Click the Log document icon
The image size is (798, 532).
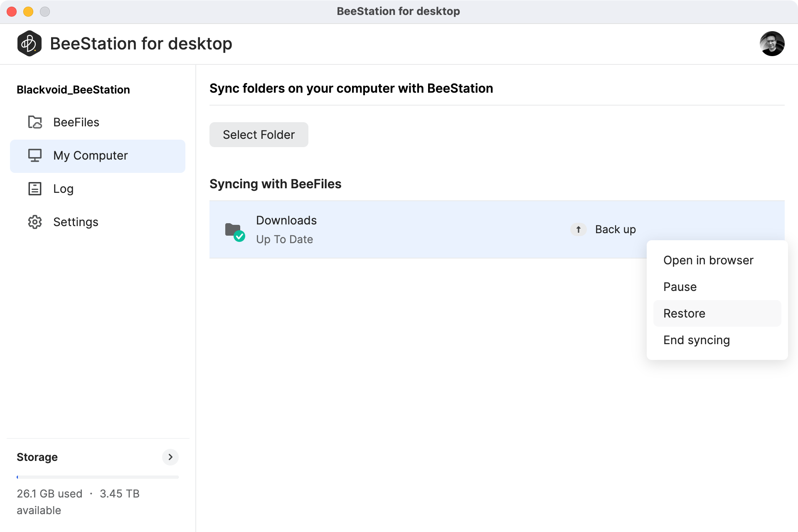(x=35, y=189)
